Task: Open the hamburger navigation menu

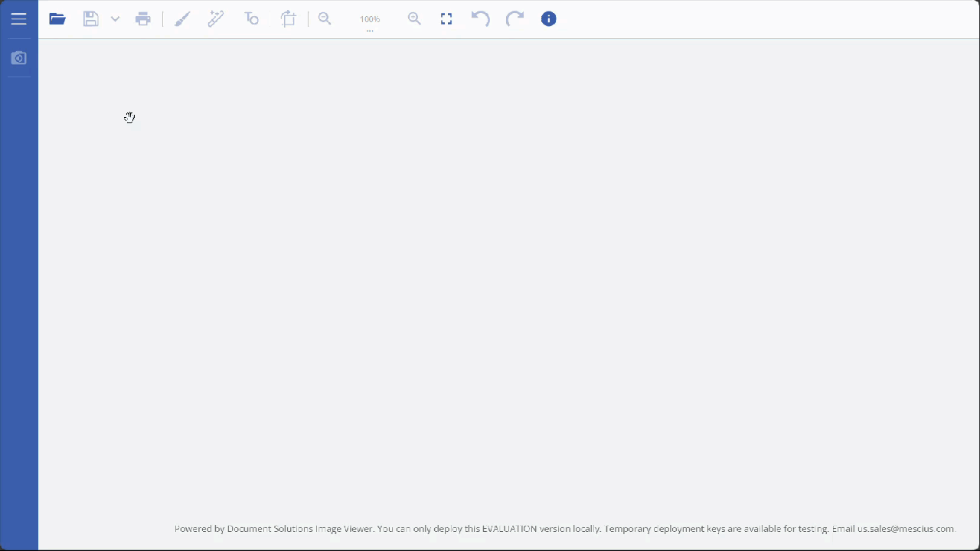Action: [x=19, y=19]
